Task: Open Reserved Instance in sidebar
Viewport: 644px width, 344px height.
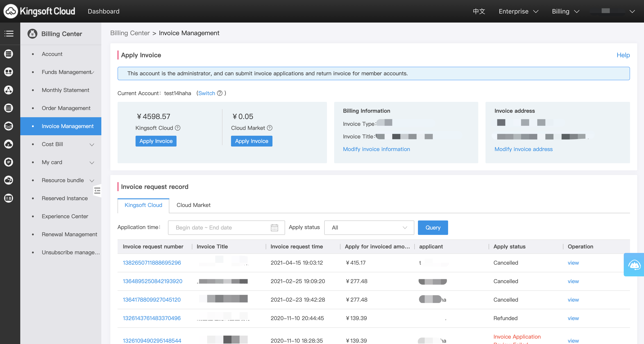Action: click(x=65, y=198)
